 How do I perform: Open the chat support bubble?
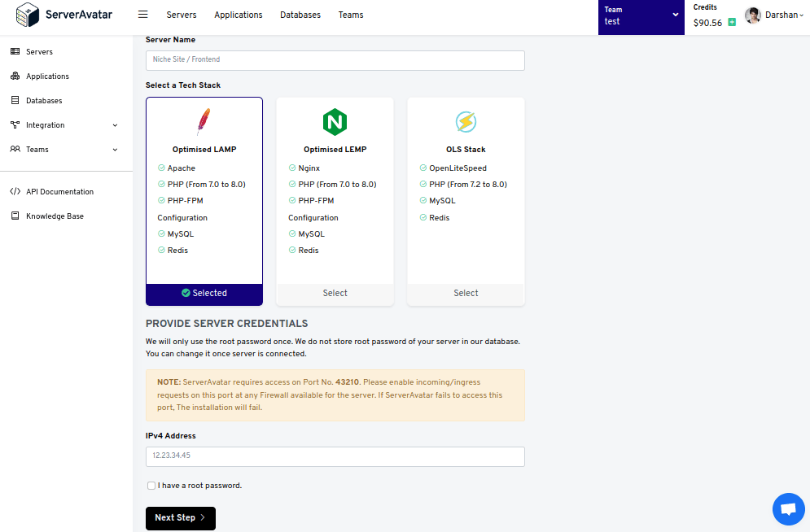pyautogui.click(x=788, y=509)
